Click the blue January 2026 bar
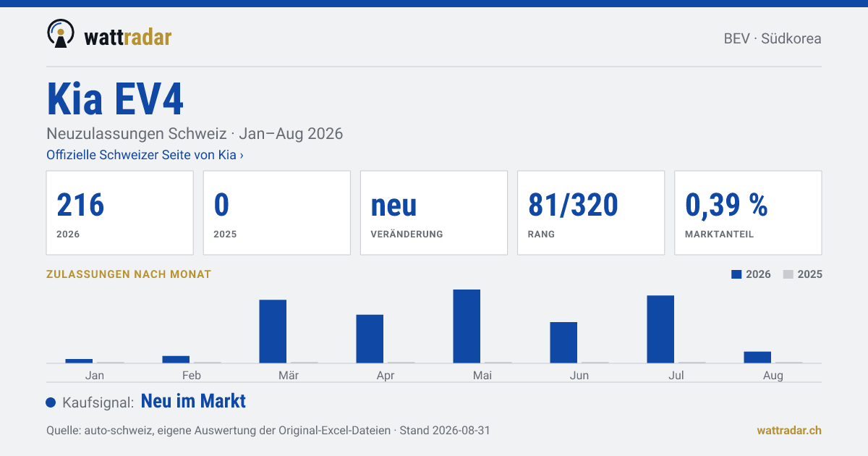868x456 pixels. pos(79,360)
